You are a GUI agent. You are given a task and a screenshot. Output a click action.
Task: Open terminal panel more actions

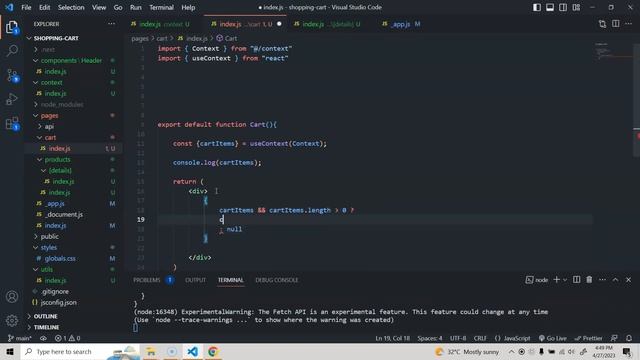602,280
